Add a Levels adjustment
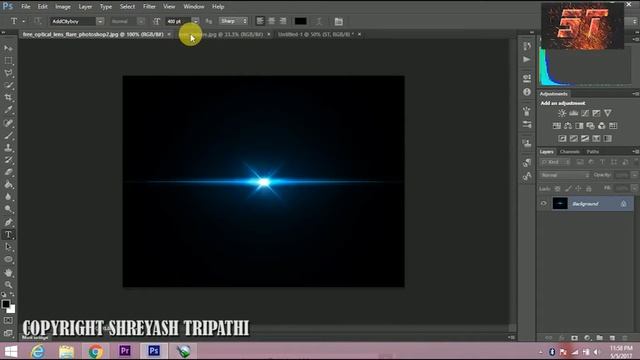Screen dimensions: 640x360 coord(573,113)
